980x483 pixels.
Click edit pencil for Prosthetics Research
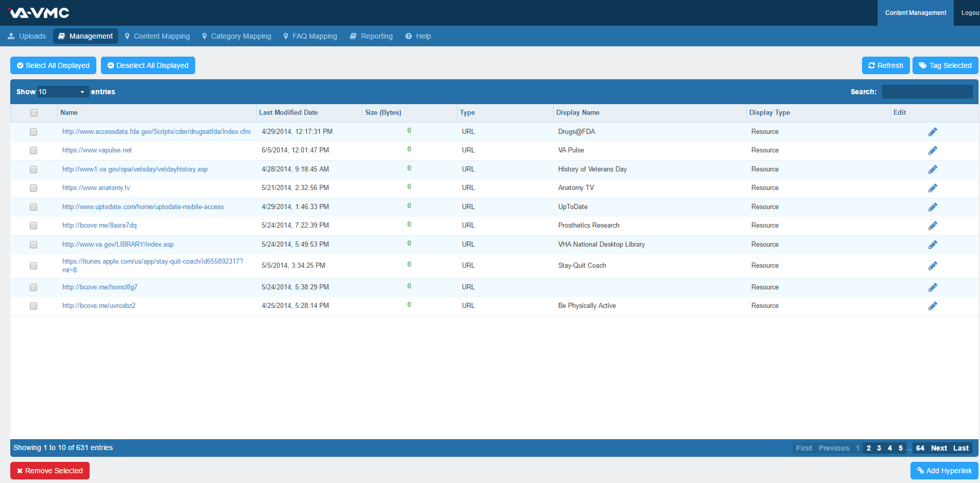click(932, 226)
